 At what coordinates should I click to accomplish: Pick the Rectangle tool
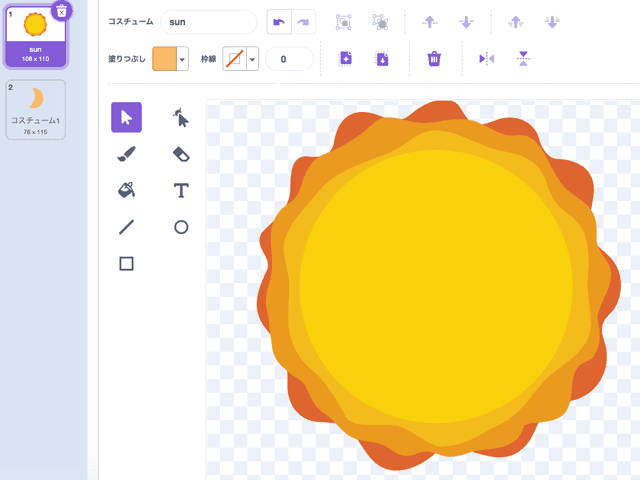click(x=126, y=264)
